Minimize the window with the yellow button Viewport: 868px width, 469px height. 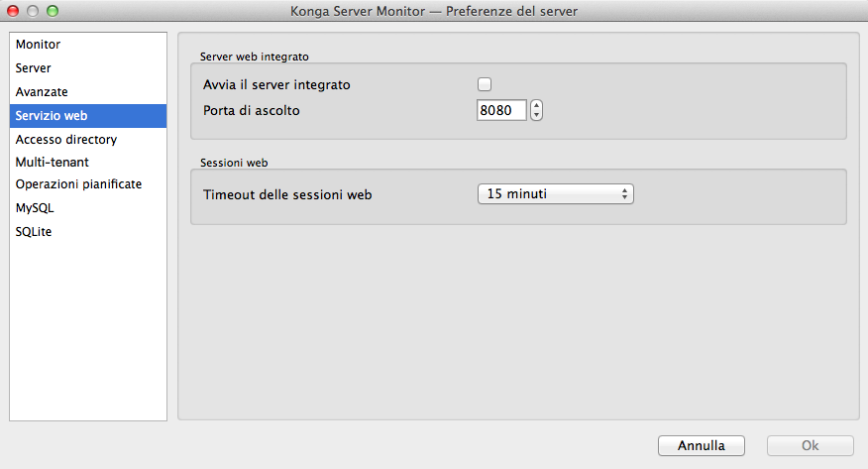pos(34,11)
